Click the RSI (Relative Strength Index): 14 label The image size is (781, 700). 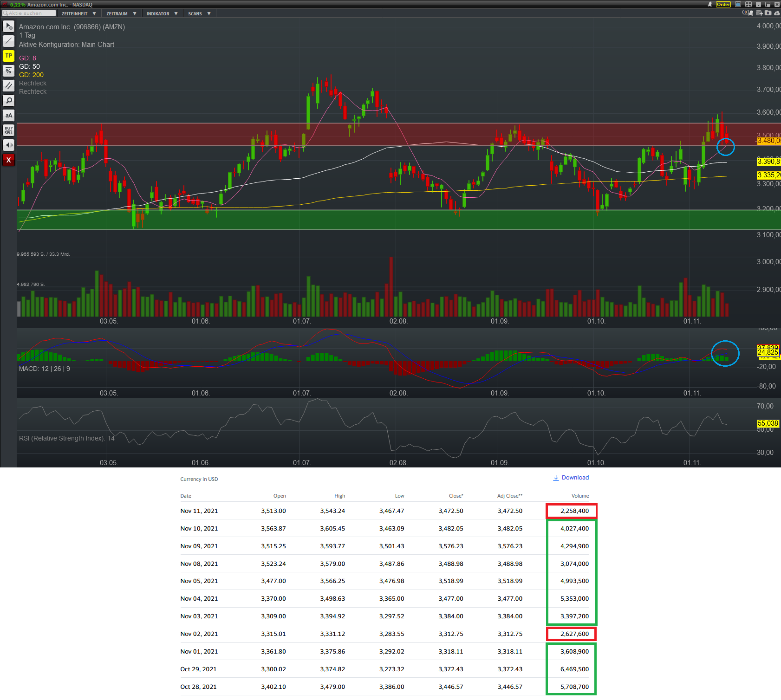[x=67, y=438]
